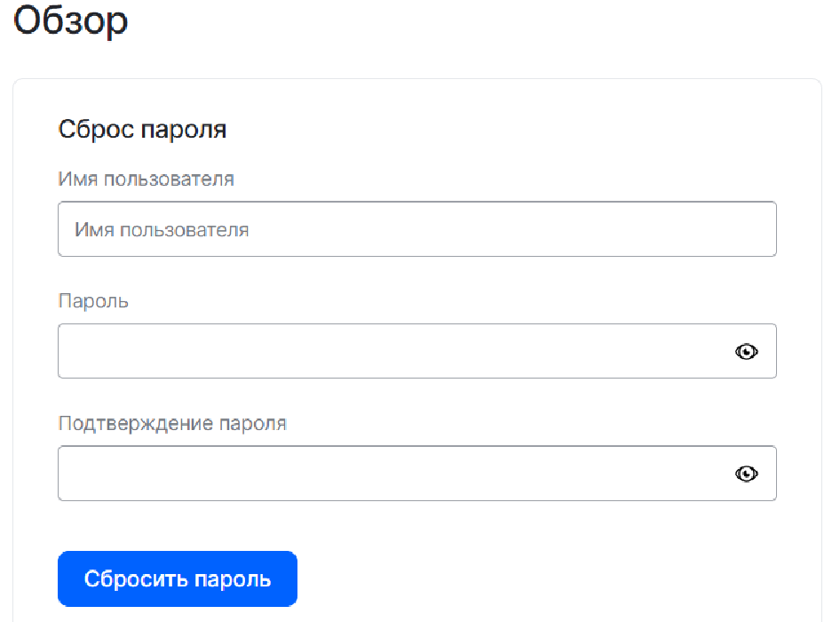Reveal confirmation password using its eye icon
840x622 pixels.
pos(747,474)
